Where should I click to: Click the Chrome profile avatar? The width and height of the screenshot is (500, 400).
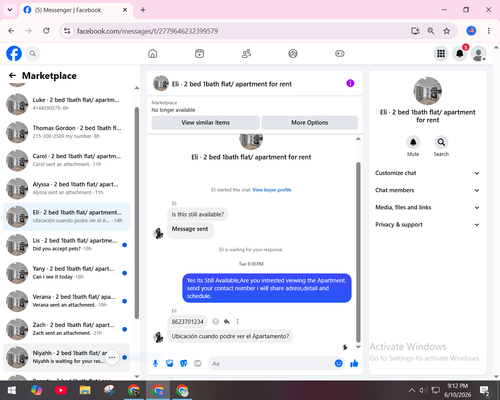pyautogui.click(x=471, y=31)
